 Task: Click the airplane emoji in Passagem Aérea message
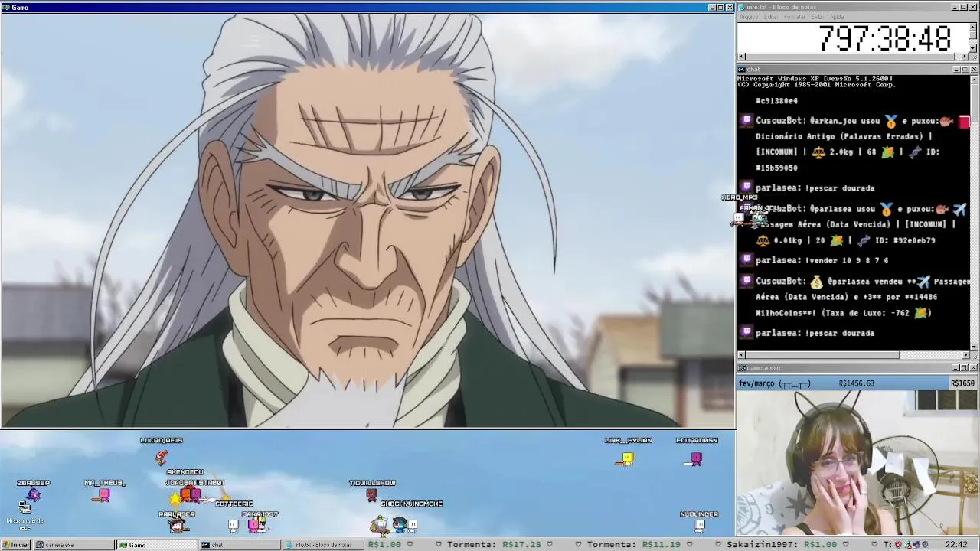click(959, 208)
